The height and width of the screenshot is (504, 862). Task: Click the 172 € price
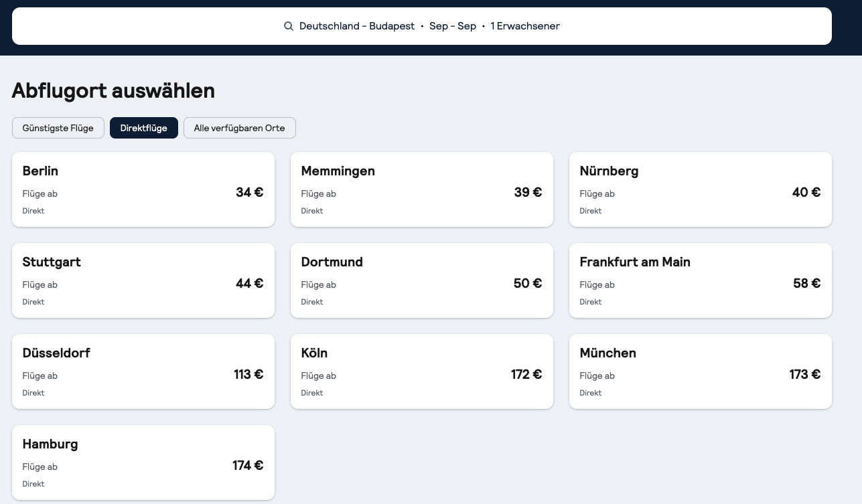tap(526, 375)
